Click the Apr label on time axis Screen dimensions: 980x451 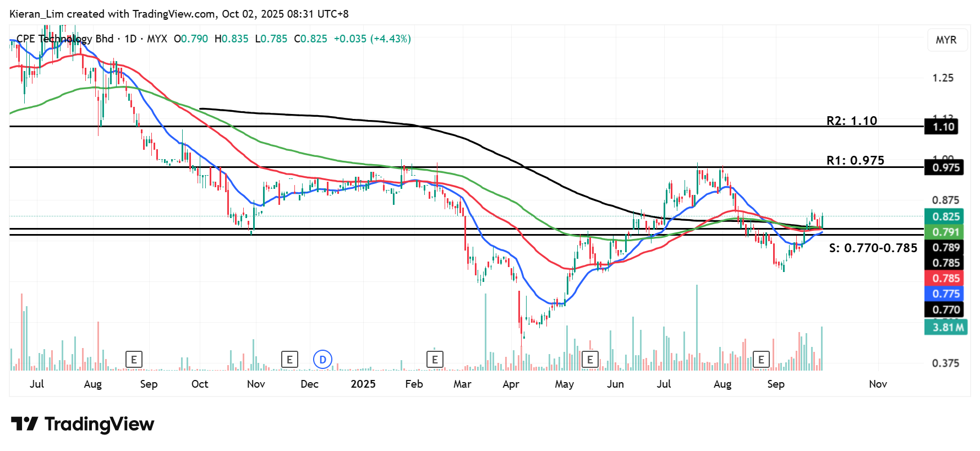coord(511,384)
